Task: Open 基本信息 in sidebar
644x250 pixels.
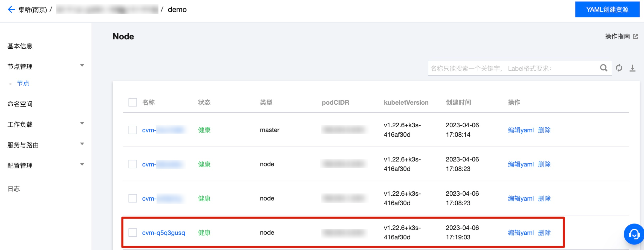Action: [x=20, y=46]
